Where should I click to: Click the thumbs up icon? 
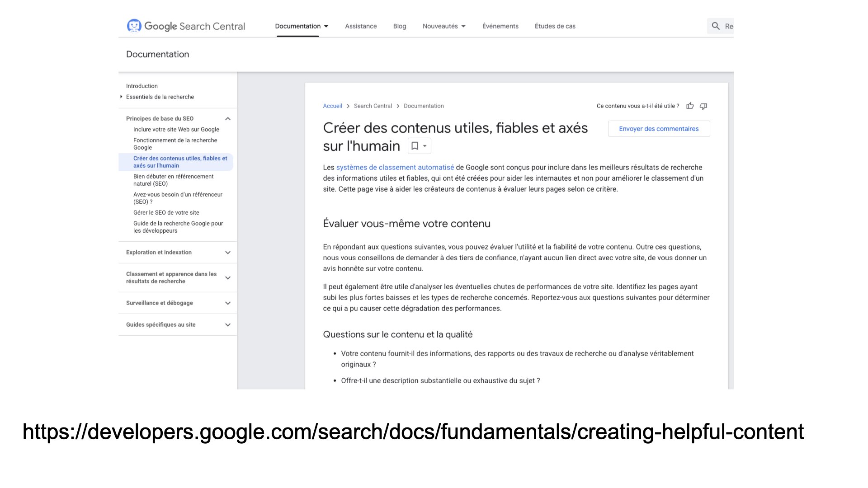click(690, 106)
